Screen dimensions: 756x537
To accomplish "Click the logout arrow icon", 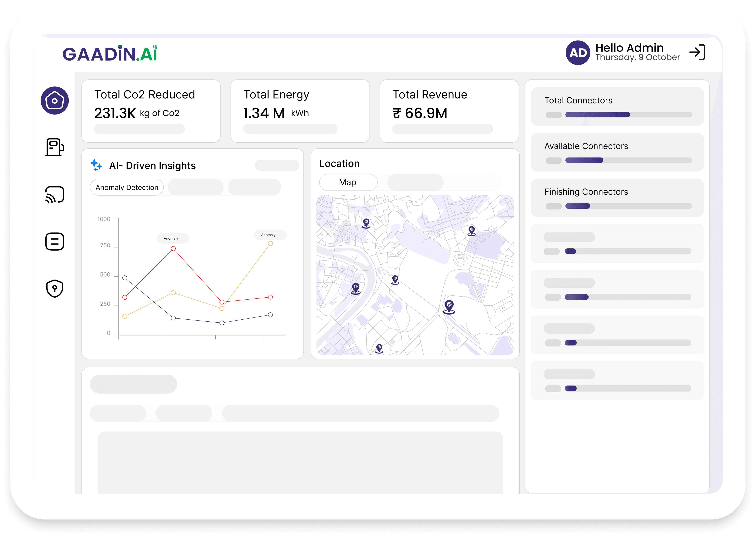I will (x=697, y=53).
